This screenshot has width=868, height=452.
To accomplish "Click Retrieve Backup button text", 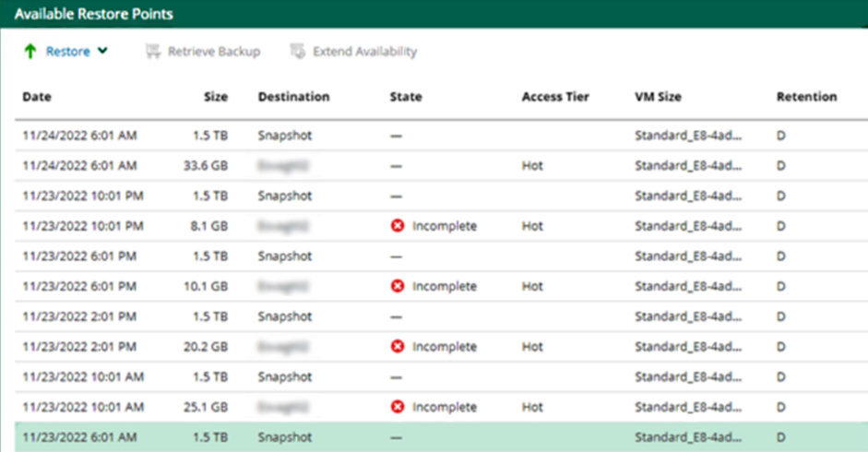I will click(214, 52).
